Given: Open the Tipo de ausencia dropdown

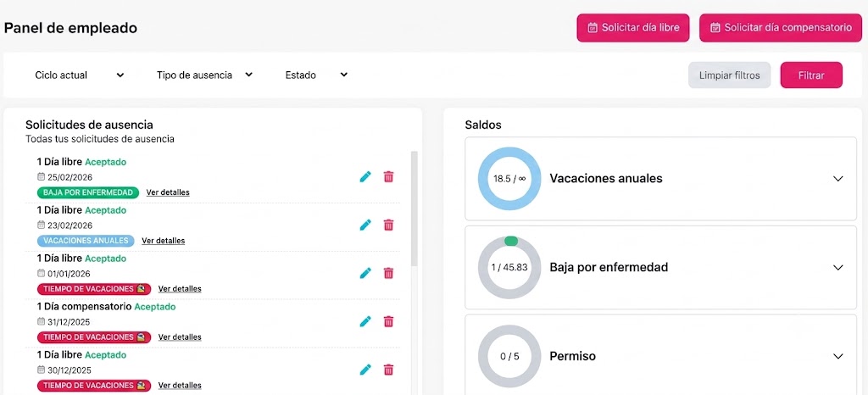Looking at the screenshot, I should click(x=204, y=75).
